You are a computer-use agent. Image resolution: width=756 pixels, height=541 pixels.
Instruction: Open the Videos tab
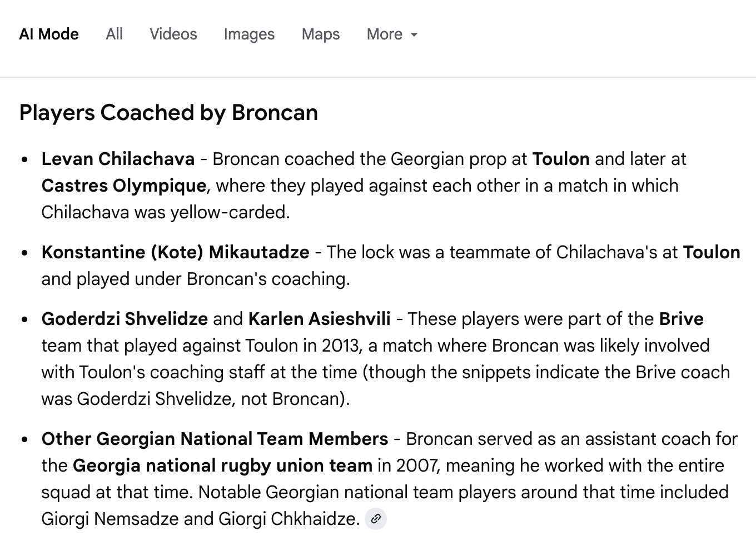173,34
